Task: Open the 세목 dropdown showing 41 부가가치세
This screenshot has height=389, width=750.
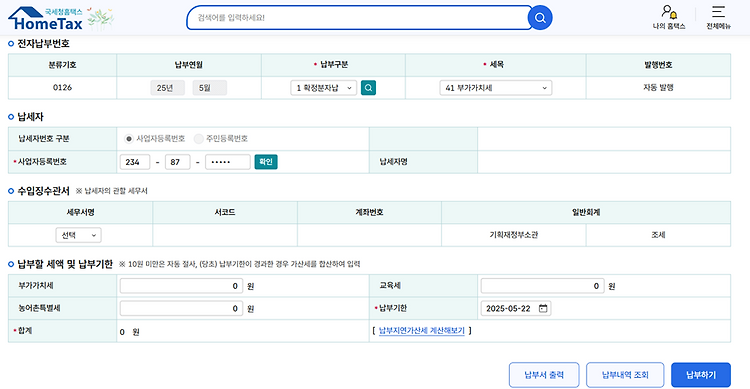Action: pos(496,88)
